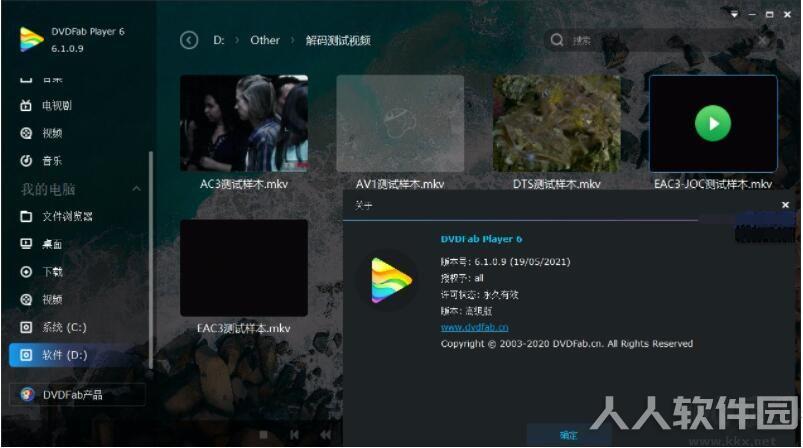Open the AC3测试样本.mkv thumbnail
The image size is (803, 448).
244,123
